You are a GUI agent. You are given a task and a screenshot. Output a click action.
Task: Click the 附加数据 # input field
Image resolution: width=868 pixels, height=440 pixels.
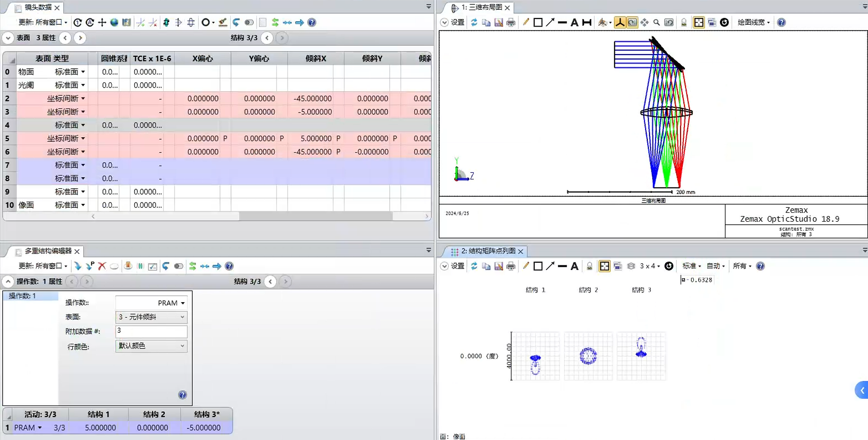pos(151,331)
